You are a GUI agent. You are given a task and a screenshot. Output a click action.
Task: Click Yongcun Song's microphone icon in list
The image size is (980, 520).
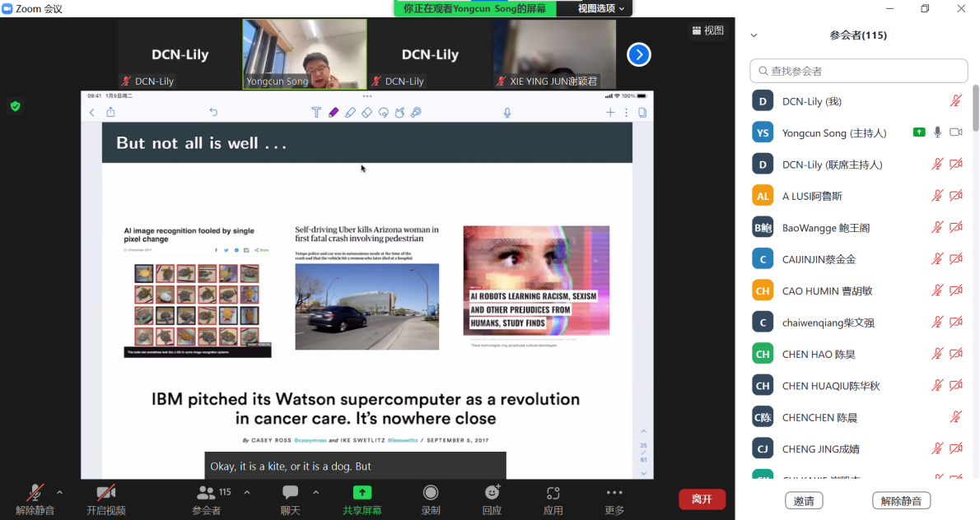(x=937, y=132)
